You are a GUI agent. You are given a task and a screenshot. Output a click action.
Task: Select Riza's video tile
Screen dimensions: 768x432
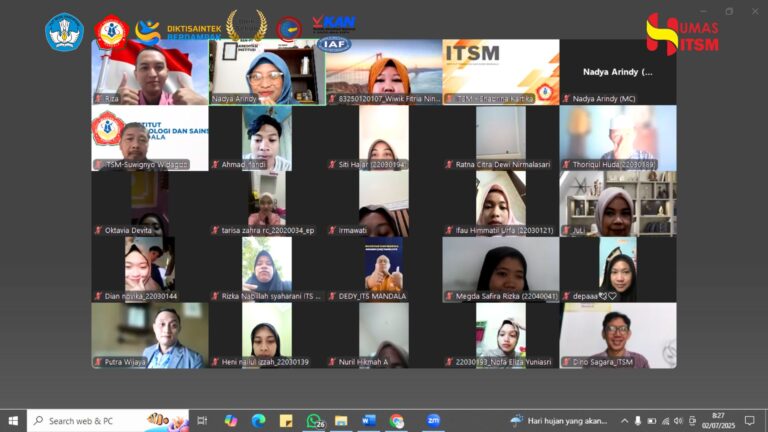point(150,72)
